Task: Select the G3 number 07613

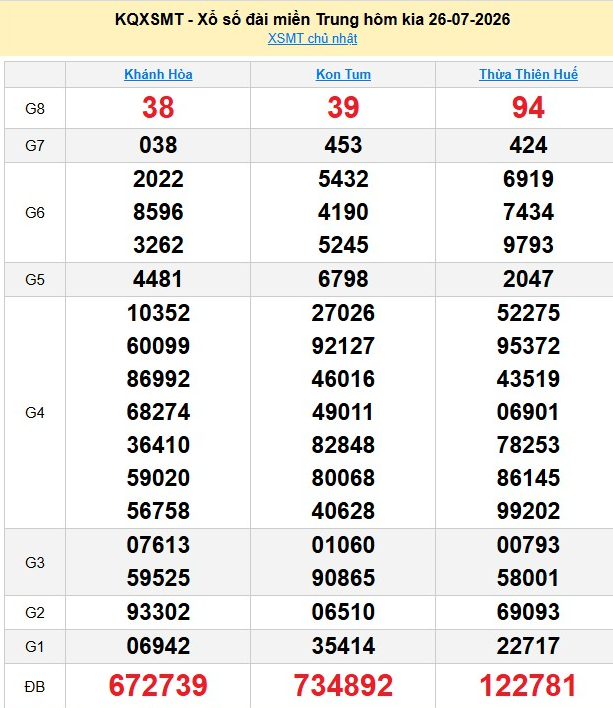Action: tap(158, 545)
